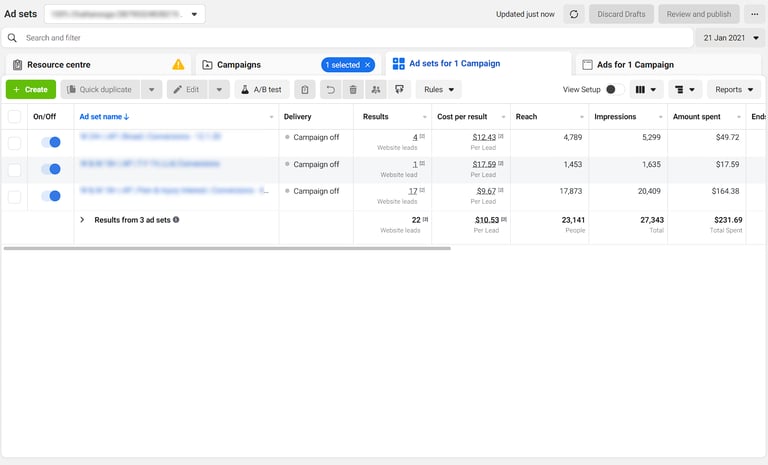Viewport: 768px width, 465px height.
Task: Click the A/B test flask button
Action: coord(262,90)
